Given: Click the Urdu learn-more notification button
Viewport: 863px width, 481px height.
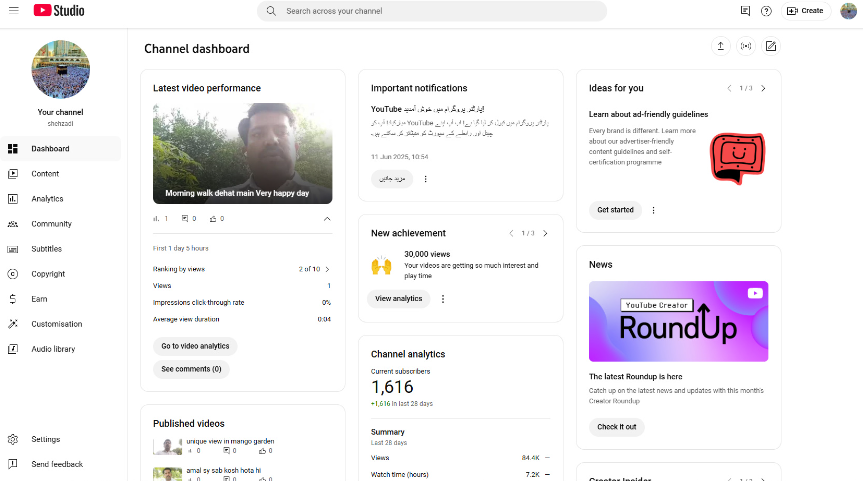Looking at the screenshot, I should click(392, 179).
